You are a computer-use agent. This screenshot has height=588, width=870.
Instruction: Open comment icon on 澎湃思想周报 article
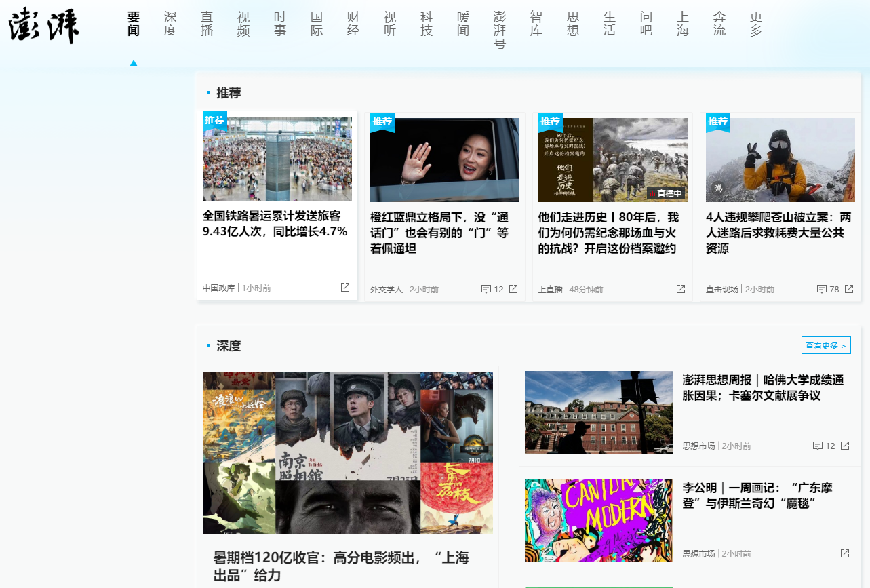click(818, 446)
